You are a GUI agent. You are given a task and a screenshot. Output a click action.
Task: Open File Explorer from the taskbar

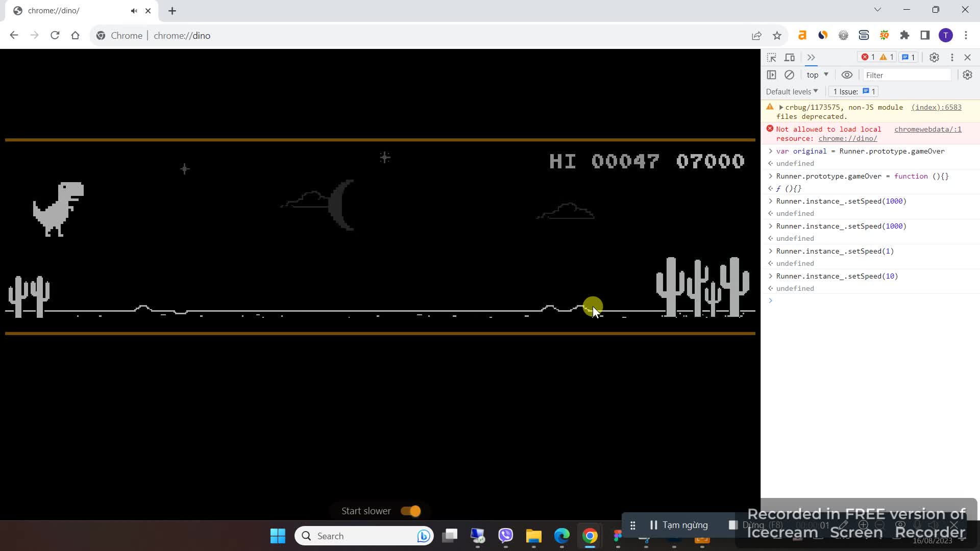[x=533, y=536]
